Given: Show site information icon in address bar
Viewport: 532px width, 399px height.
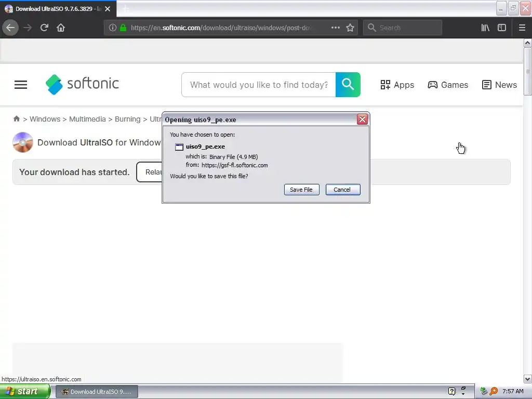Looking at the screenshot, I should pos(113,28).
